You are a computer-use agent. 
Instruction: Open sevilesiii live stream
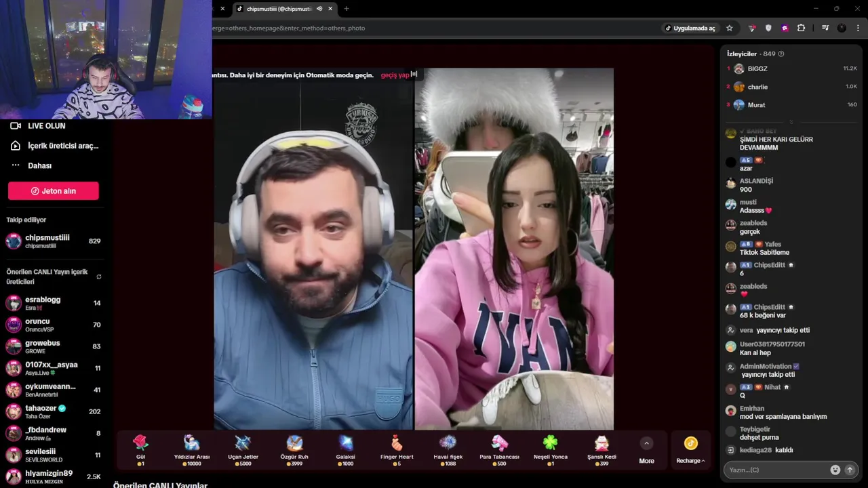(54, 455)
